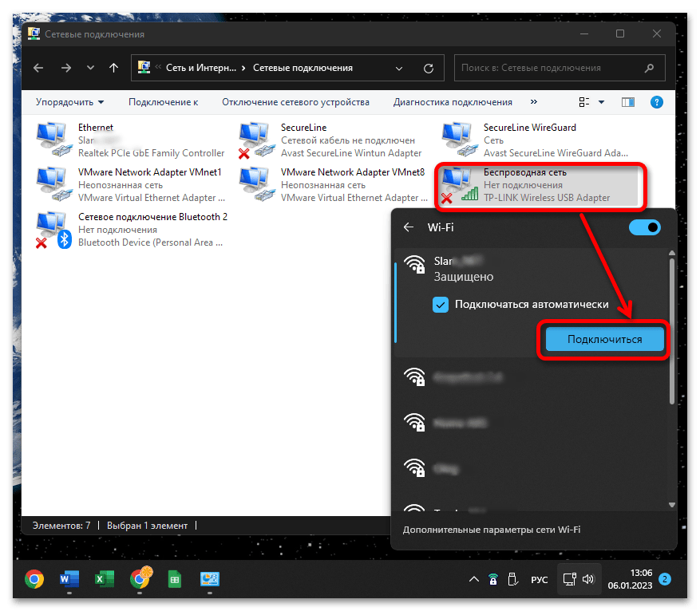This screenshot has width=700, height=611.
Task: Open Chrome with orange badge on taskbar
Action: coord(140,578)
